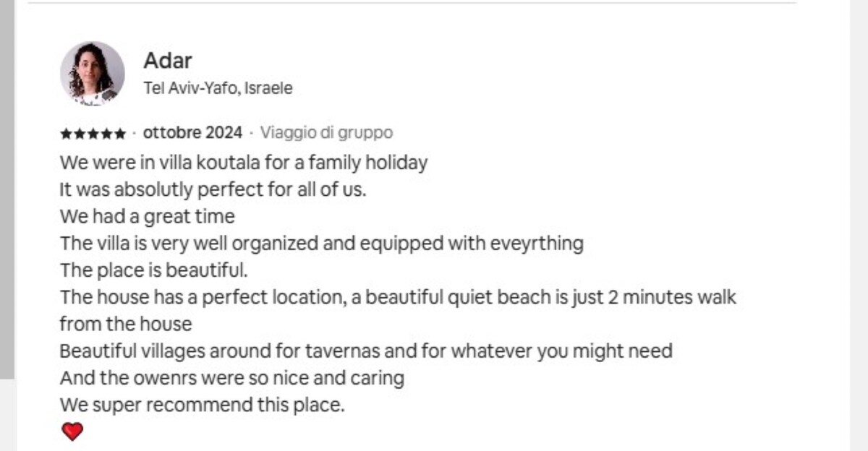The image size is (868, 451).
Task: Click the line mentioning villa koutala
Action: pos(244,162)
